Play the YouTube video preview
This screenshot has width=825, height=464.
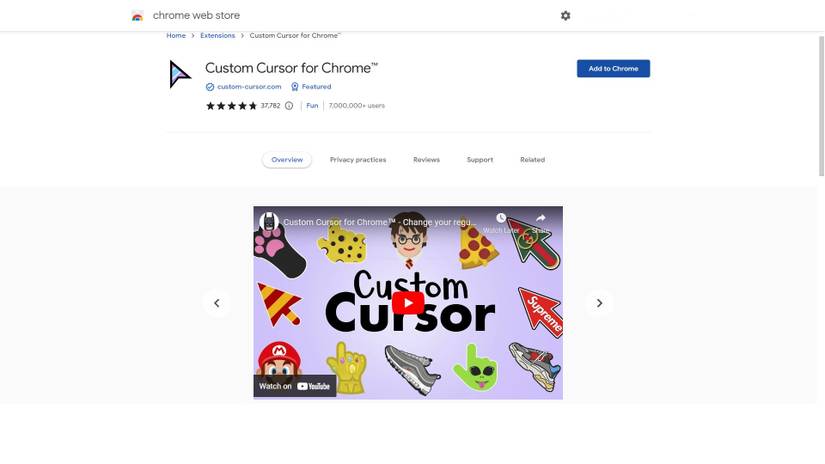[x=408, y=302]
